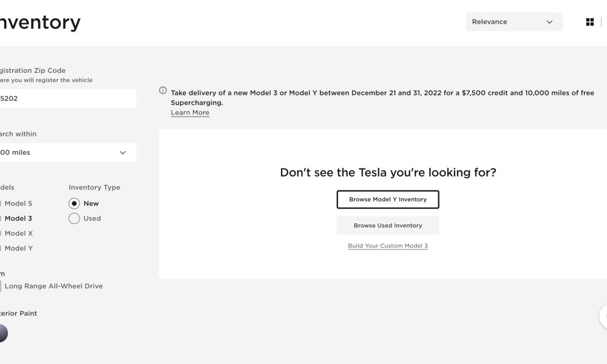Click the 'Don't see the Tesla' heading
Image resolution: width=607 pixels, height=364 pixels.
click(388, 172)
